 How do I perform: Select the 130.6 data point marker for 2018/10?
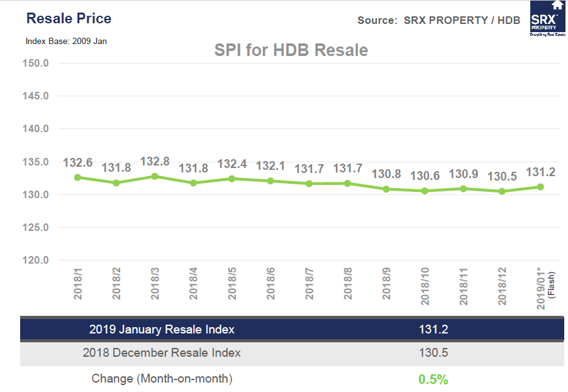click(x=425, y=191)
